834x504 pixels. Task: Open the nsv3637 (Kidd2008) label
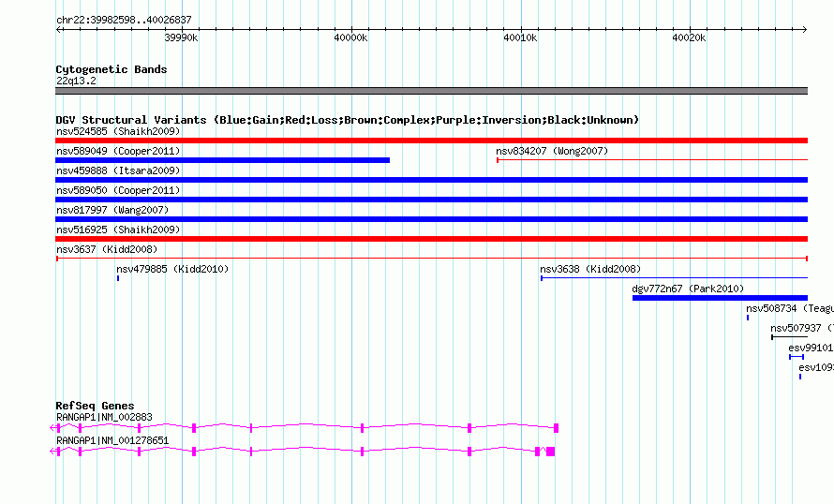pos(107,249)
